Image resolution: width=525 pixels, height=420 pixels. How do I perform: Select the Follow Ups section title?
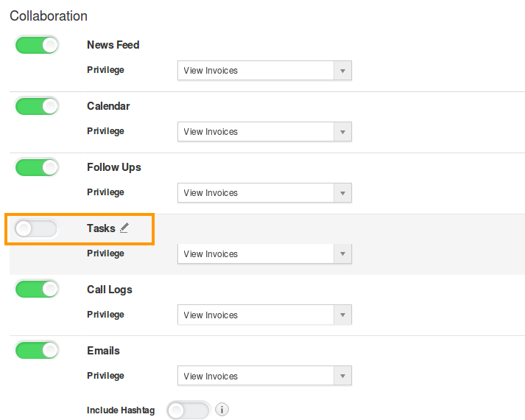coord(114,167)
